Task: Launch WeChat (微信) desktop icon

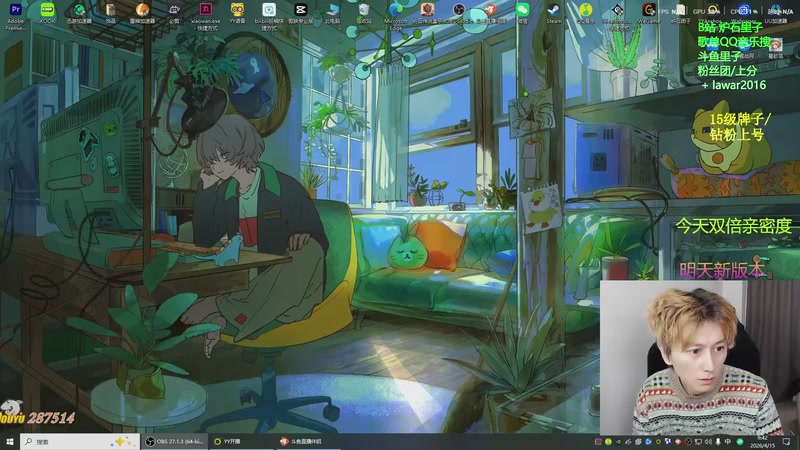Action: point(522,14)
